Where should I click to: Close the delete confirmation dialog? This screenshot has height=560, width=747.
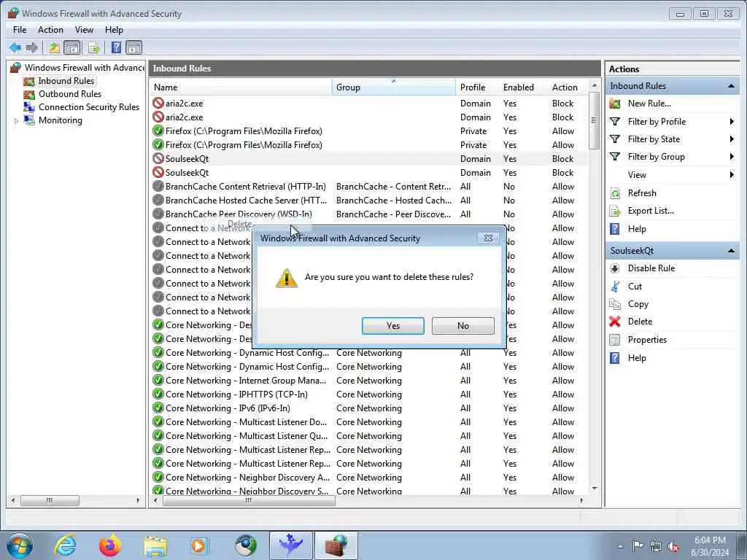click(x=488, y=238)
